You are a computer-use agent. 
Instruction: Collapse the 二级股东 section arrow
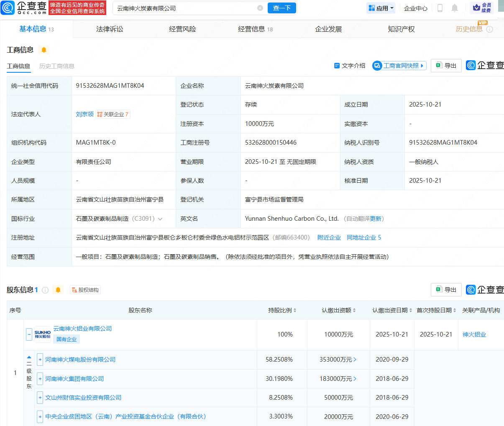(x=29, y=357)
